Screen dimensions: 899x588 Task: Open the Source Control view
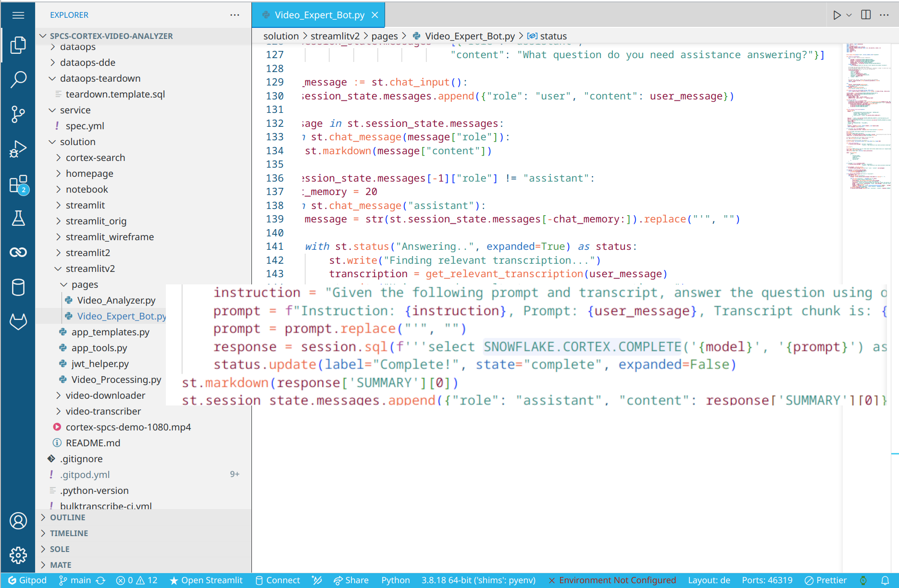pyautogui.click(x=18, y=114)
